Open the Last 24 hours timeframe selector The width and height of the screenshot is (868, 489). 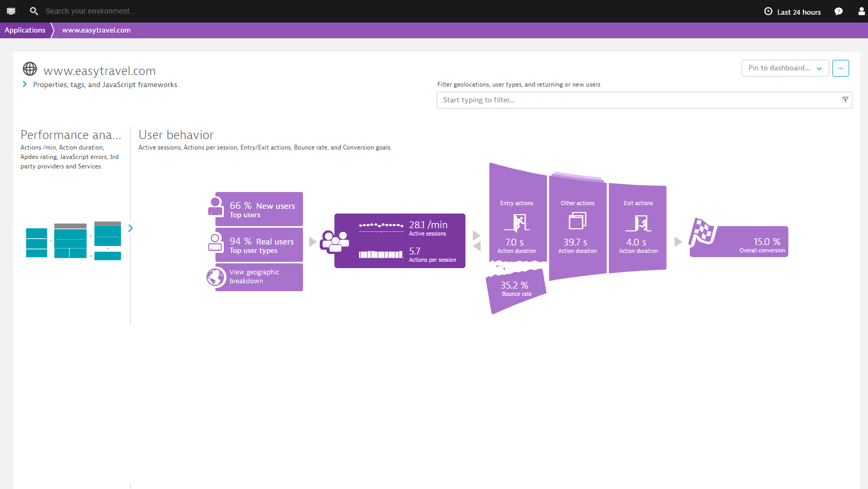click(x=793, y=12)
